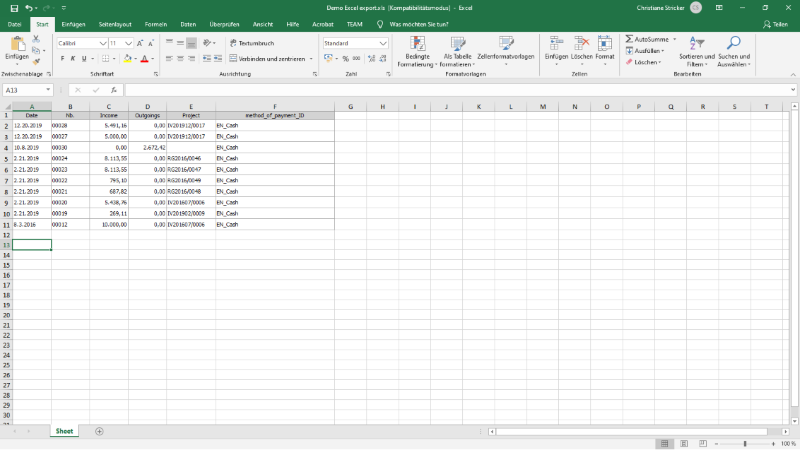The image size is (800, 450).
Task: Copy format with the format painter brush
Action: (36, 62)
